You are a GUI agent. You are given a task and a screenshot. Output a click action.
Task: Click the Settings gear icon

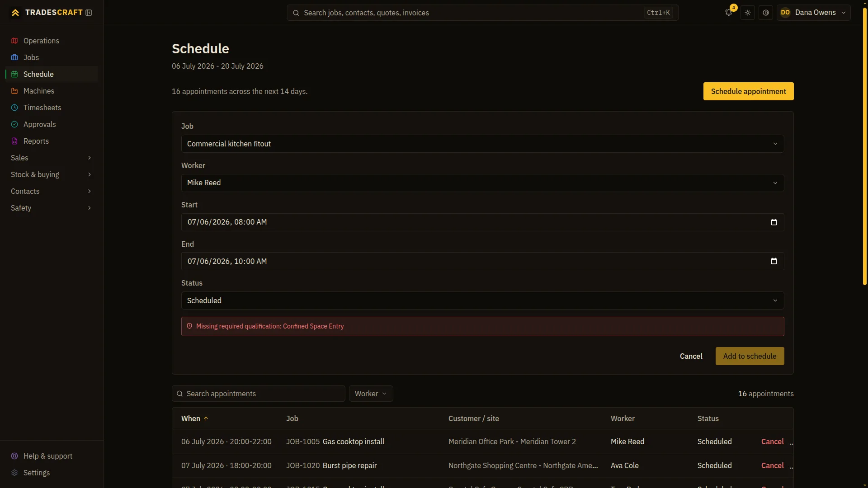(14, 473)
